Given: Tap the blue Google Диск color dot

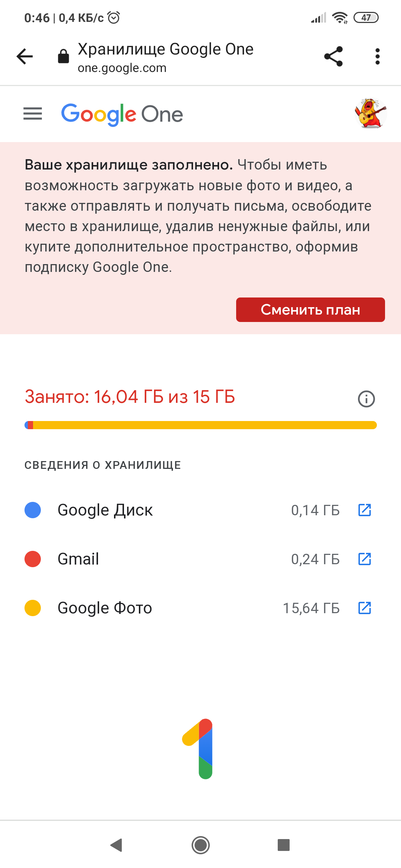Looking at the screenshot, I should click(x=33, y=510).
